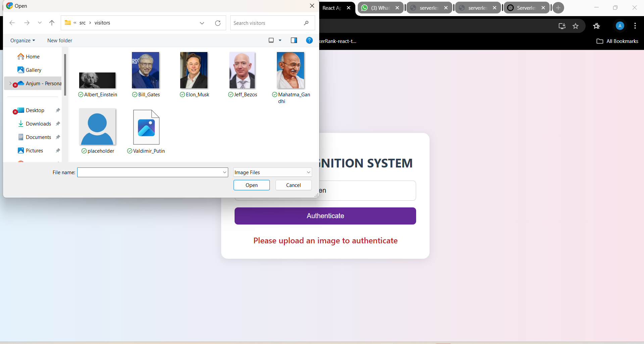
Task: Click the src breadcrumb segment
Action: [83, 23]
